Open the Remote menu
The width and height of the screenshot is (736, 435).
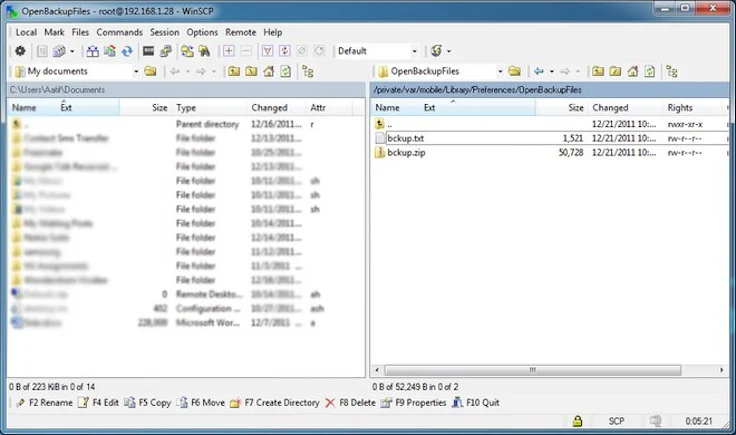click(241, 32)
